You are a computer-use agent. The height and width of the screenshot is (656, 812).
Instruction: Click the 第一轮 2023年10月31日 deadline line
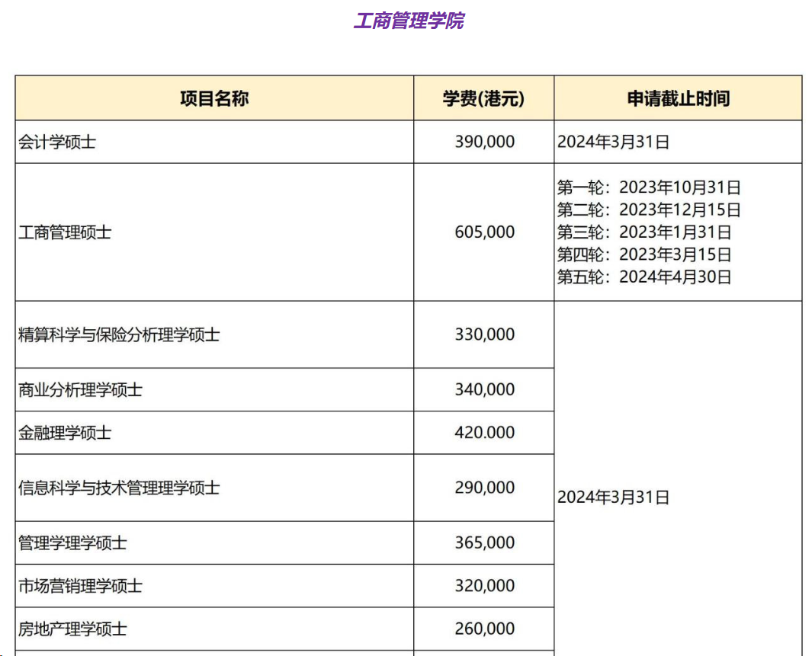tap(648, 187)
